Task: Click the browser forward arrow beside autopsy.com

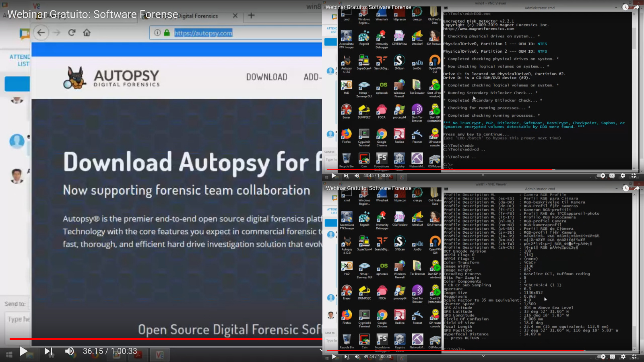Action: (x=57, y=33)
